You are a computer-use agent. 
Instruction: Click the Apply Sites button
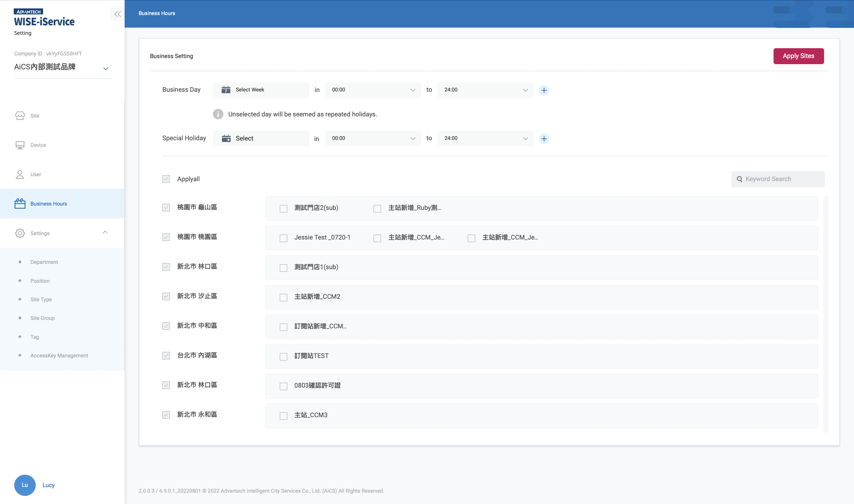(799, 56)
